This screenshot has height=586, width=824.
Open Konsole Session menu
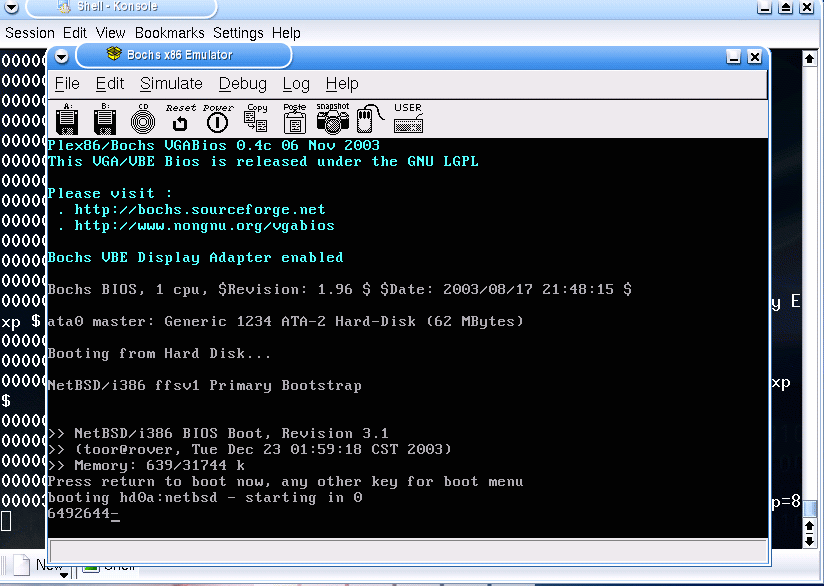[x=30, y=33]
